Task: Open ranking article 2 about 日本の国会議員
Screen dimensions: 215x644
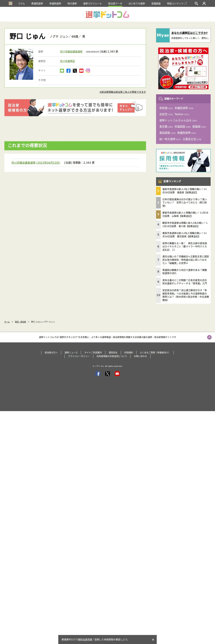Action: tap(183, 202)
